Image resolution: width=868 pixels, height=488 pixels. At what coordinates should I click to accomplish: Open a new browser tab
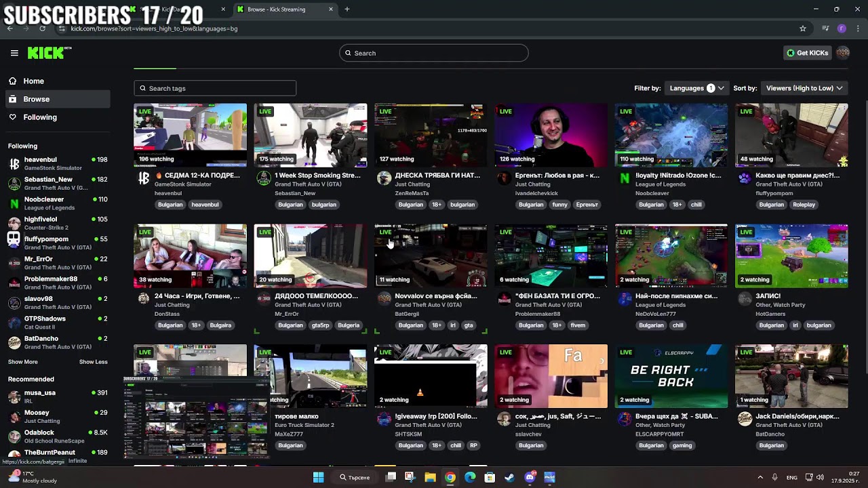click(347, 9)
